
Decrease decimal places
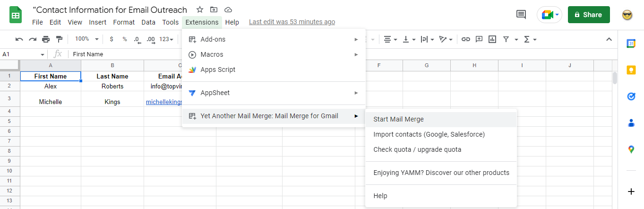[137, 39]
